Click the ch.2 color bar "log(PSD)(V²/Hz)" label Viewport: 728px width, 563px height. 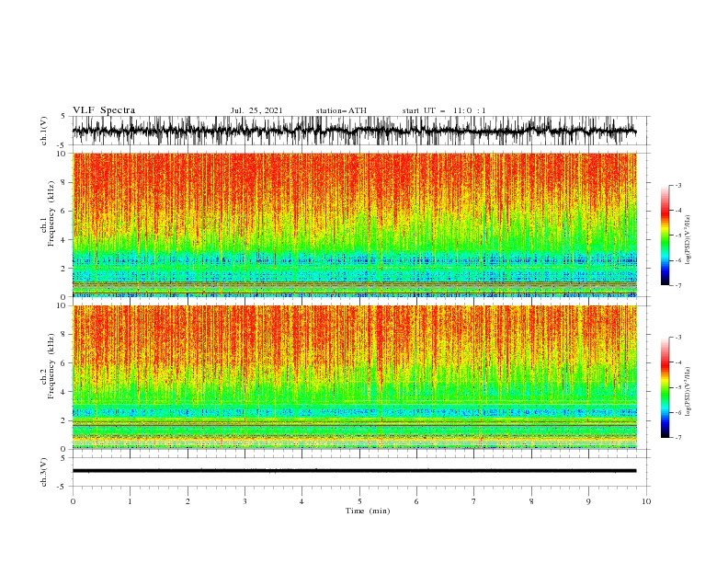point(688,391)
